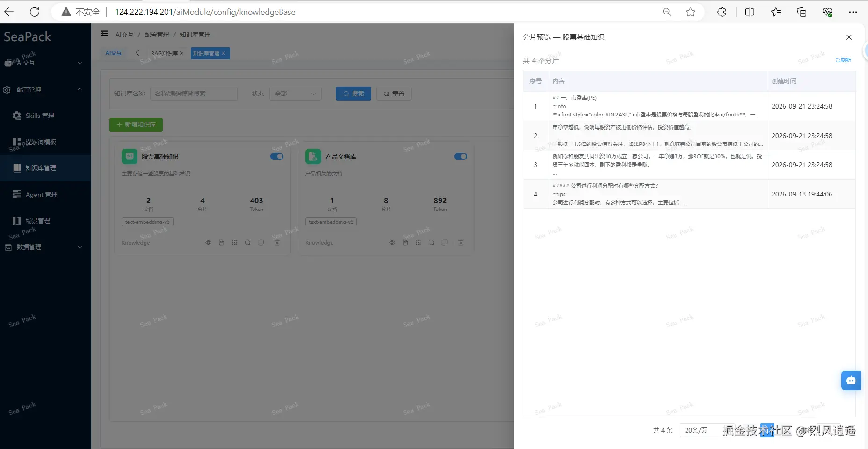Click the 新增知识库 button
The width and height of the screenshot is (868, 449).
point(136,125)
